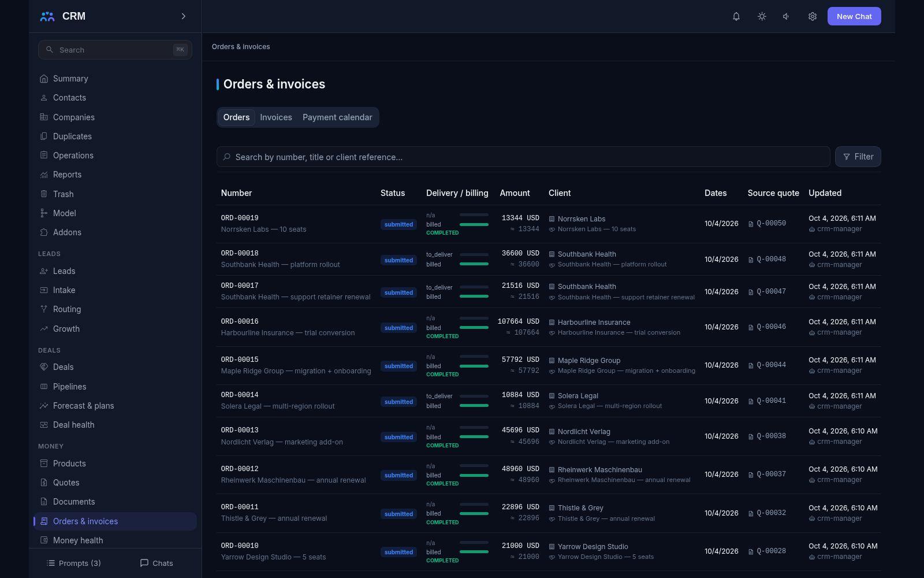
Task: Open Operations section
Action: click(x=115, y=155)
